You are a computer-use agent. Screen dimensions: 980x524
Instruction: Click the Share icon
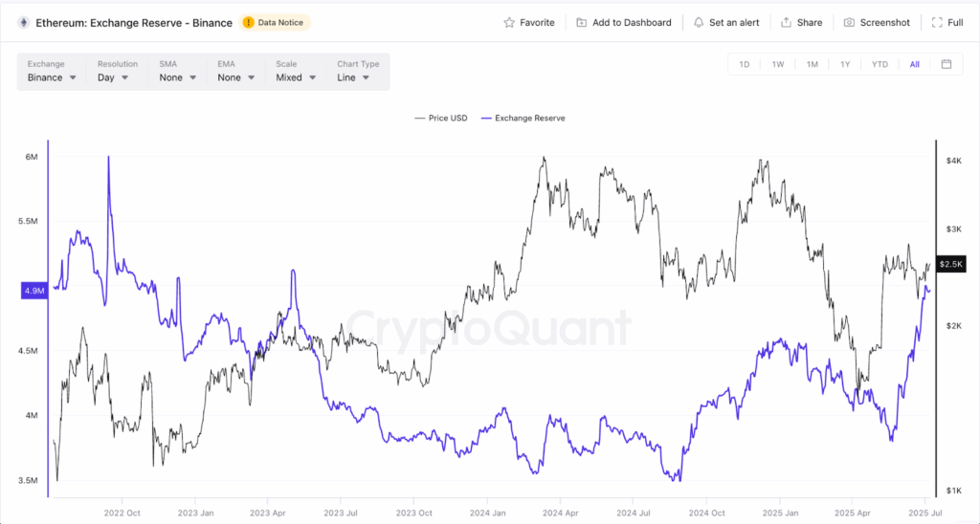[786, 22]
